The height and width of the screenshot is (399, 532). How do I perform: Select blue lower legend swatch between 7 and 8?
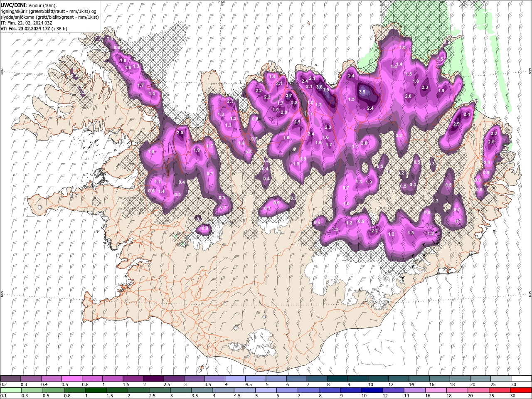point(308,390)
